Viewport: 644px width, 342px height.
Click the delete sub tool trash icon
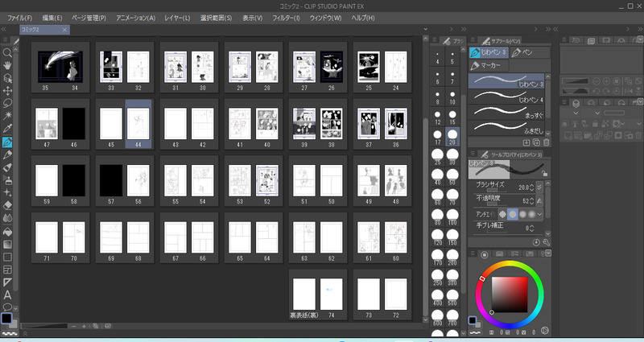point(546,142)
